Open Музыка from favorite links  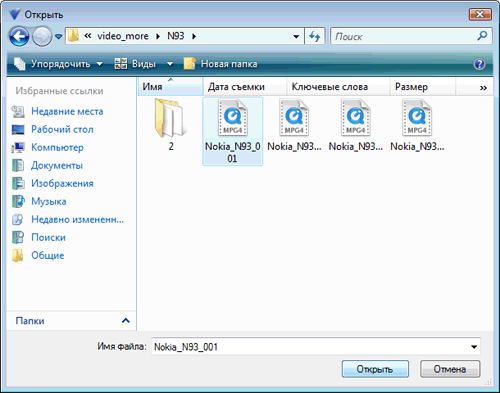(49, 201)
